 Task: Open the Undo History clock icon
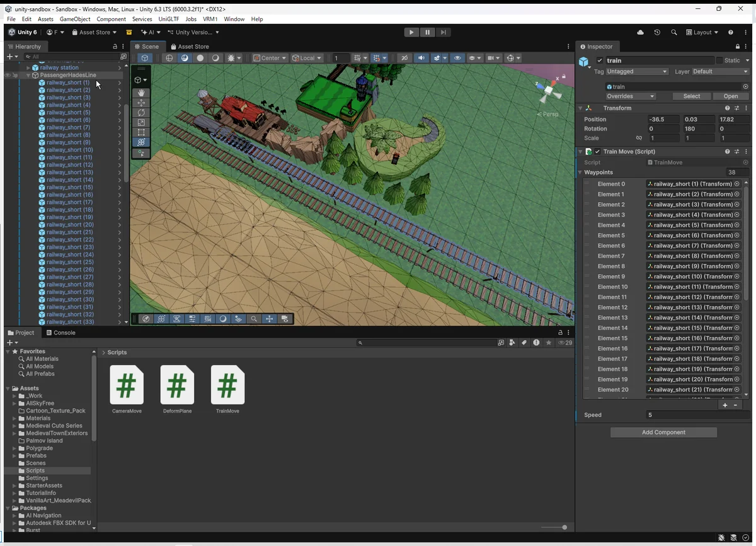[x=657, y=32]
